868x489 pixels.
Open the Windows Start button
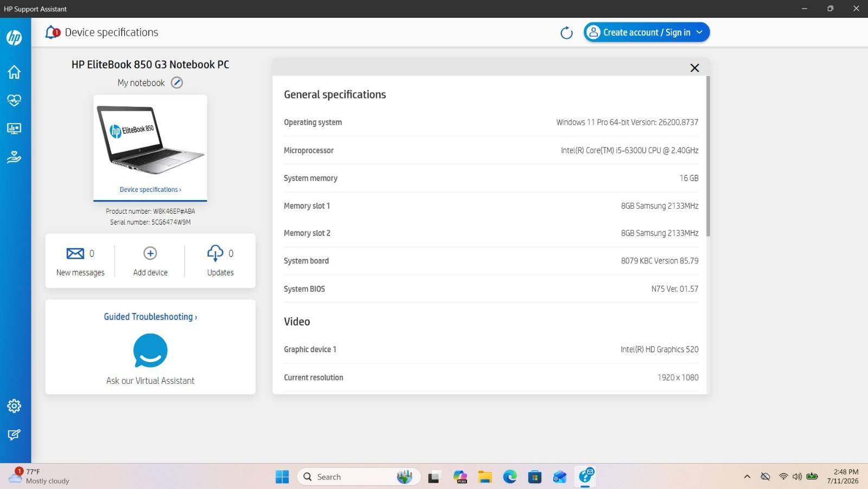(282, 477)
